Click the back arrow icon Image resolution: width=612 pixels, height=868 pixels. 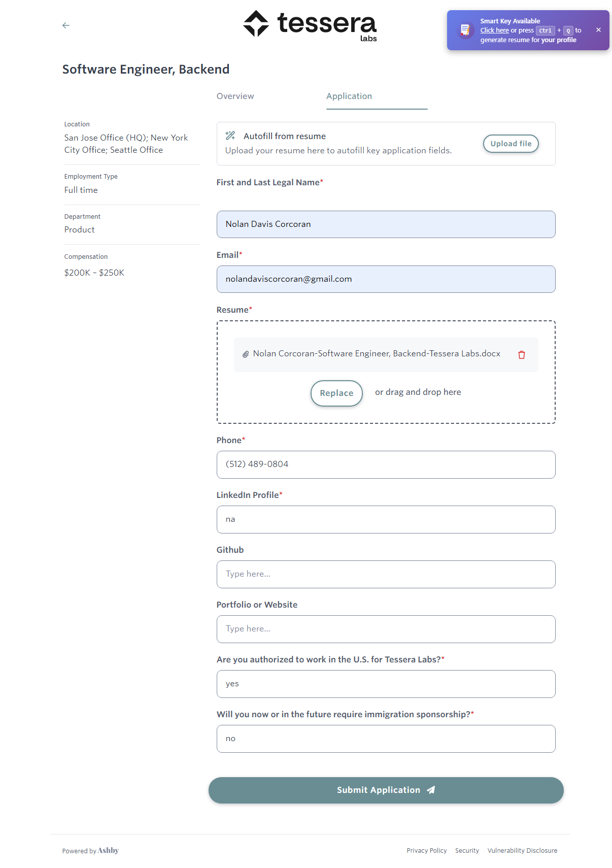pos(66,25)
